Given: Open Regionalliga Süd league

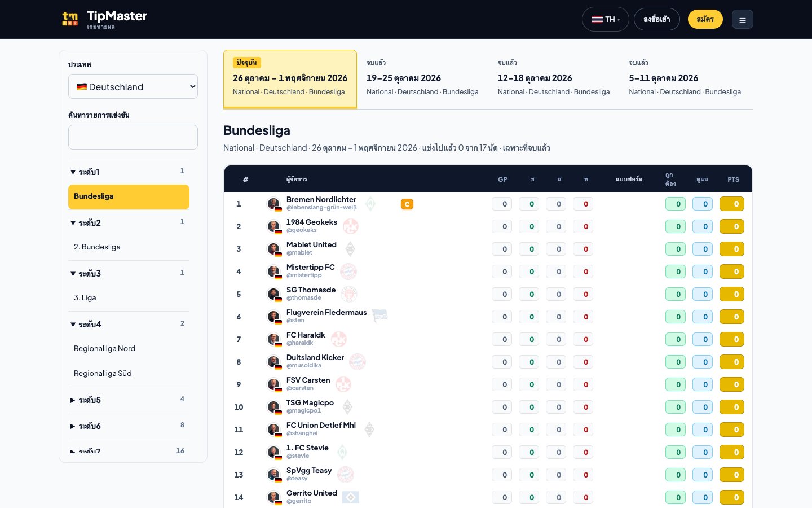Looking at the screenshot, I should tap(129, 373).
